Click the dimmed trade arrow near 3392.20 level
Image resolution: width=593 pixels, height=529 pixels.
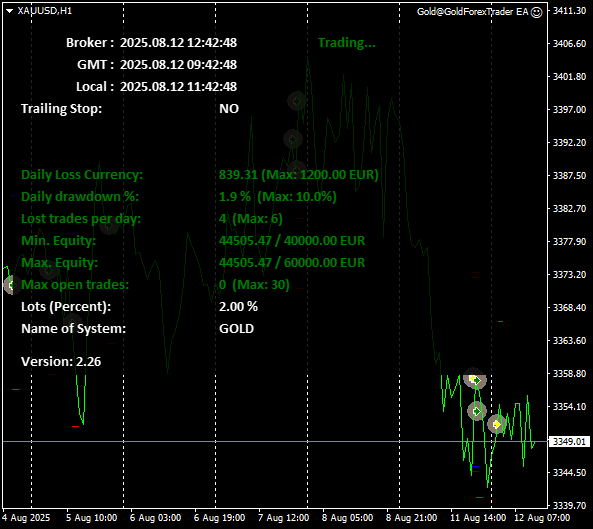point(292,139)
